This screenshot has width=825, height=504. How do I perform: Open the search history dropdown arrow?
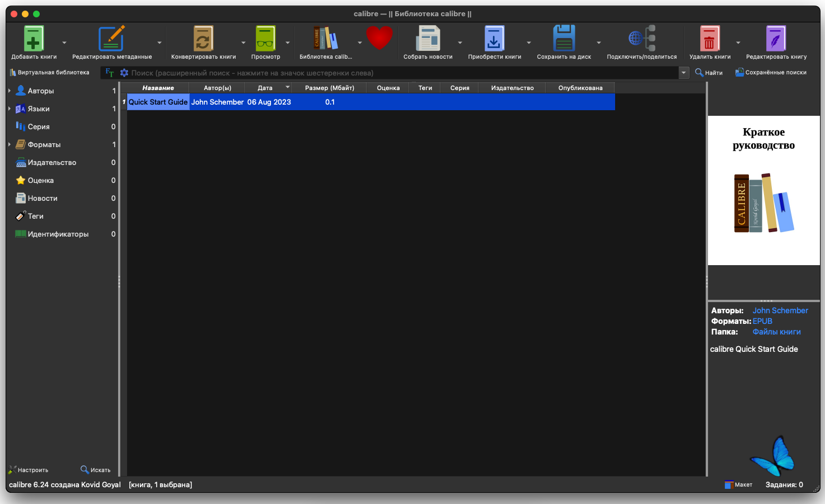pyautogui.click(x=683, y=73)
